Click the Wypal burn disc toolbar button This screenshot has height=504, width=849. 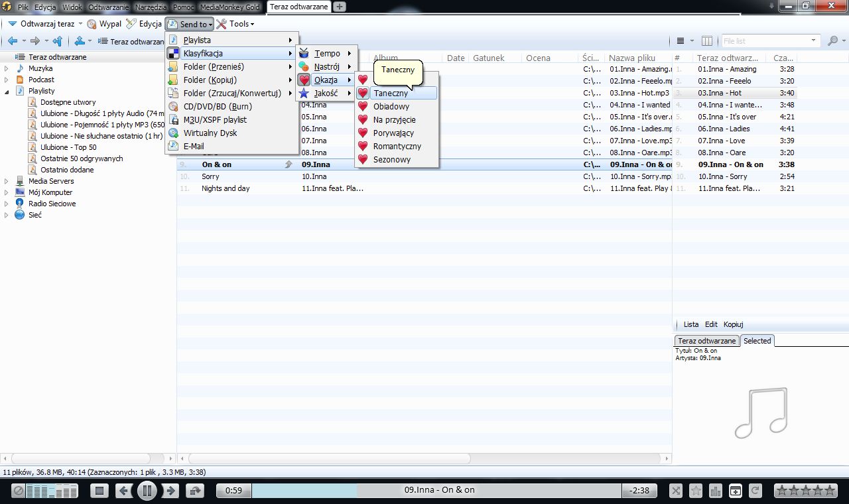pyautogui.click(x=105, y=24)
